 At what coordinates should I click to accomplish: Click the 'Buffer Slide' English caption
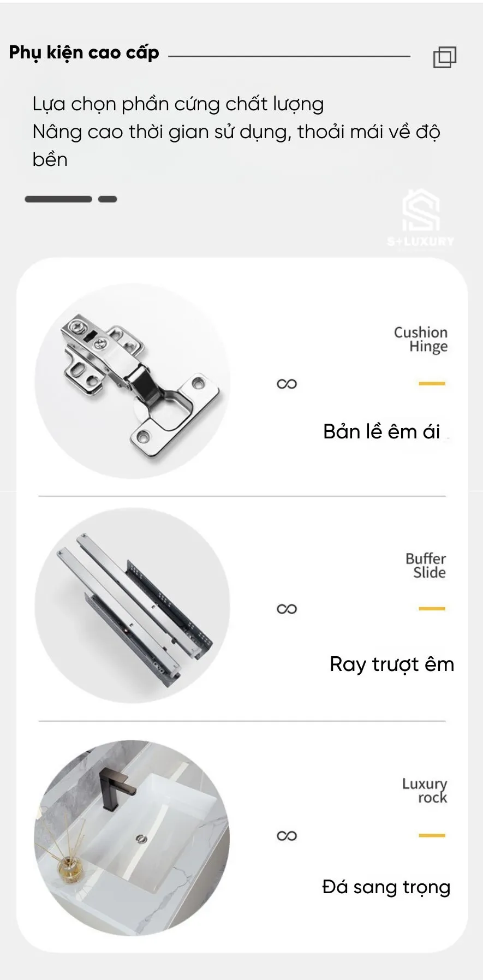tap(426, 566)
